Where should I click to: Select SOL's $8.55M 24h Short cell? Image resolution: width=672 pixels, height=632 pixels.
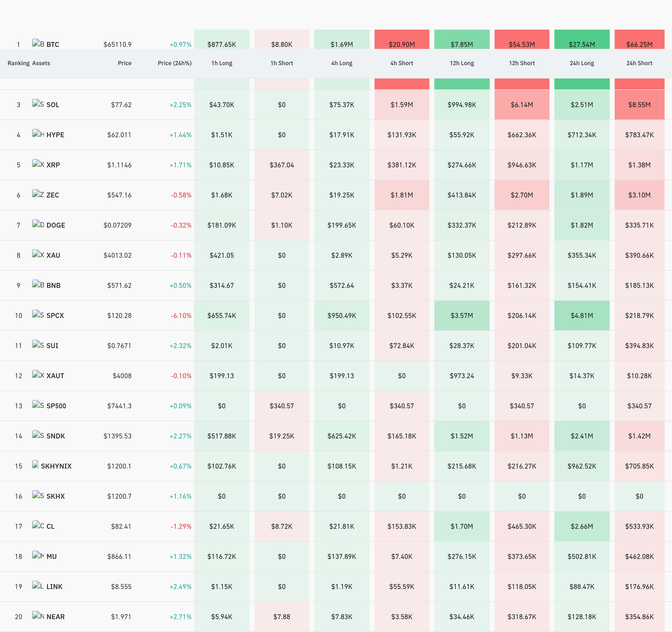(639, 105)
